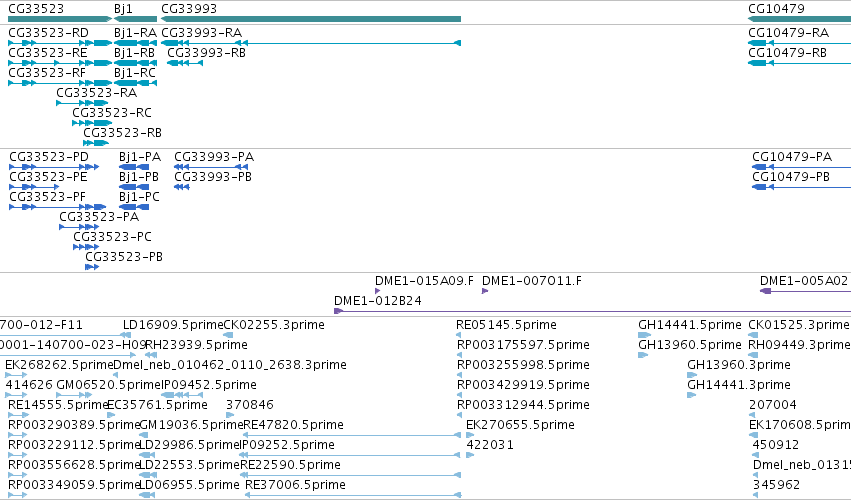The image size is (851, 500).
Task: Select transcript CG33523-RC
Action: 92,123
